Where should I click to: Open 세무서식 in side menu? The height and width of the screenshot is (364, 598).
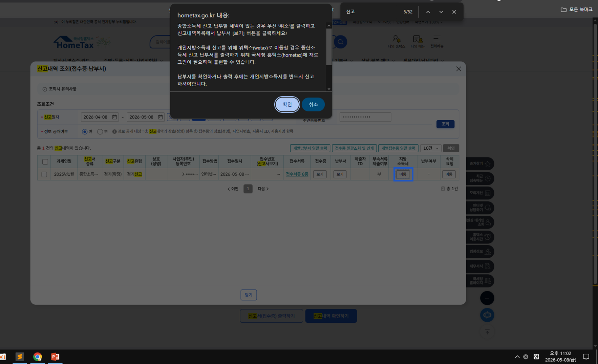click(x=480, y=266)
